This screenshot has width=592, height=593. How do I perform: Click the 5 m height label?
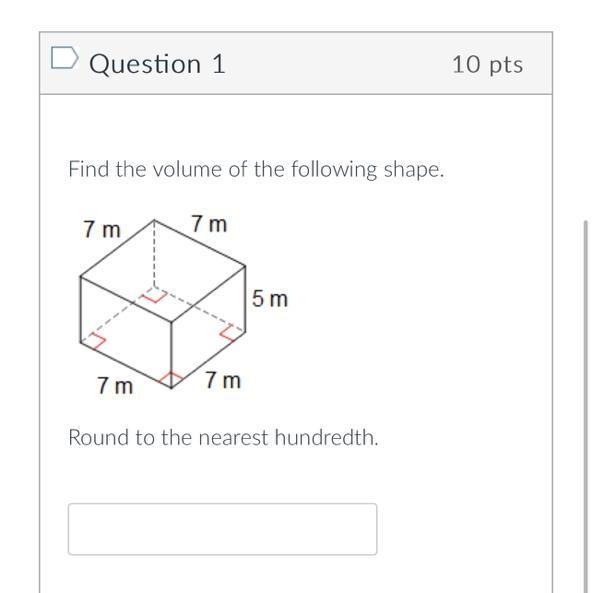(270, 298)
